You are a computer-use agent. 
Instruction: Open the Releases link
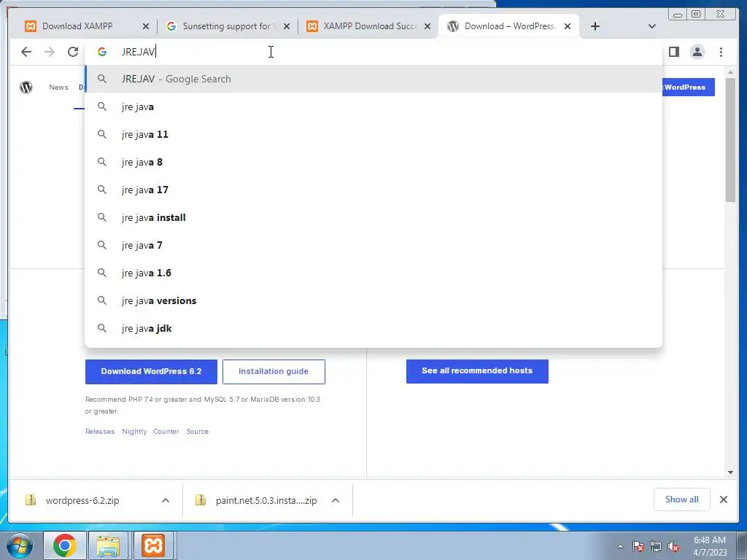[100, 432]
